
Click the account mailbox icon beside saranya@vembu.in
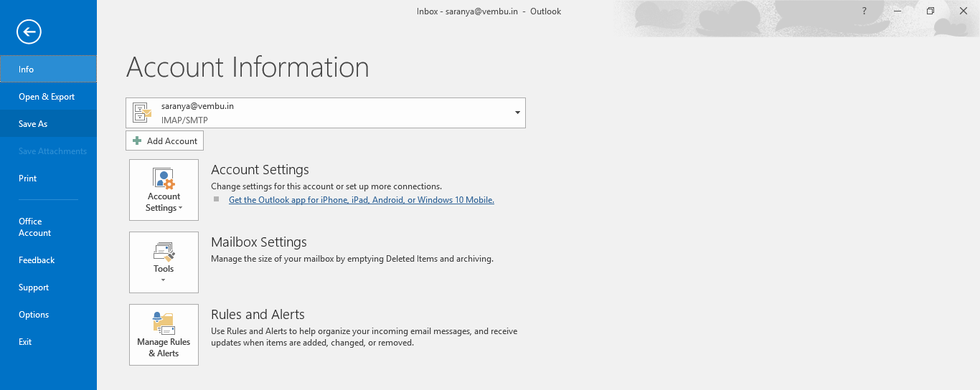click(143, 113)
